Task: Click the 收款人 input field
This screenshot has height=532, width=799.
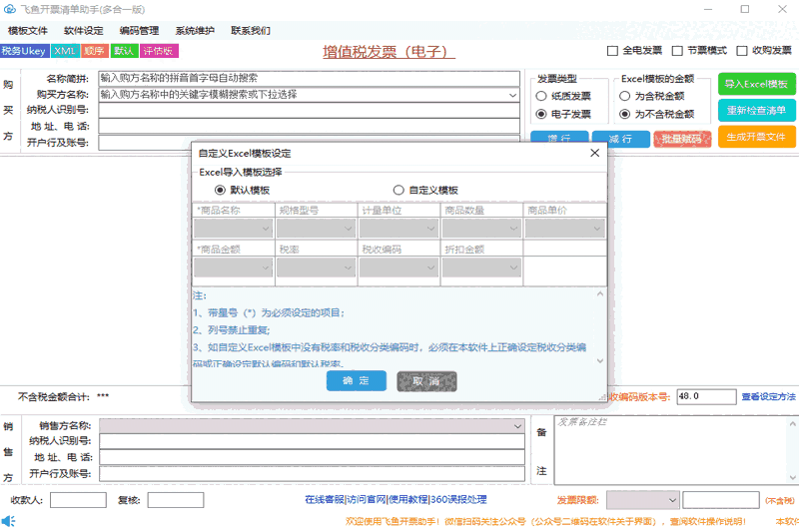Action: click(x=78, y=500)
